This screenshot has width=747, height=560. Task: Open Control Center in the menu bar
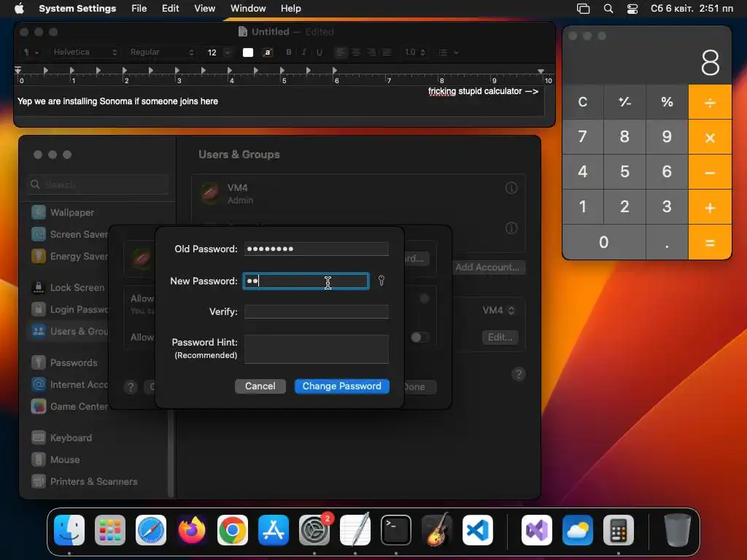point(632,9)
